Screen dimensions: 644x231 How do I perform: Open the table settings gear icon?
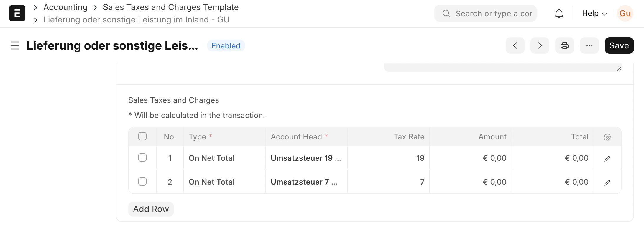607,137
